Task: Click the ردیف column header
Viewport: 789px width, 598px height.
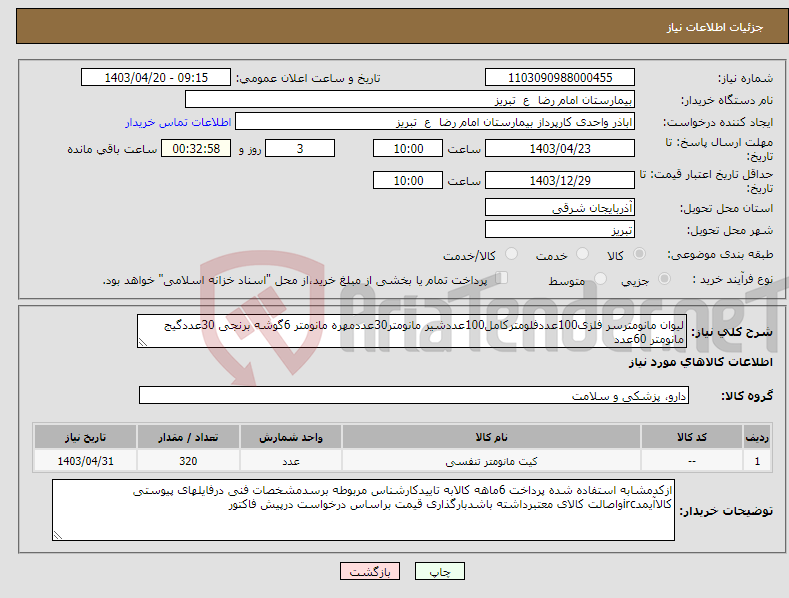Action: point(757,437)
